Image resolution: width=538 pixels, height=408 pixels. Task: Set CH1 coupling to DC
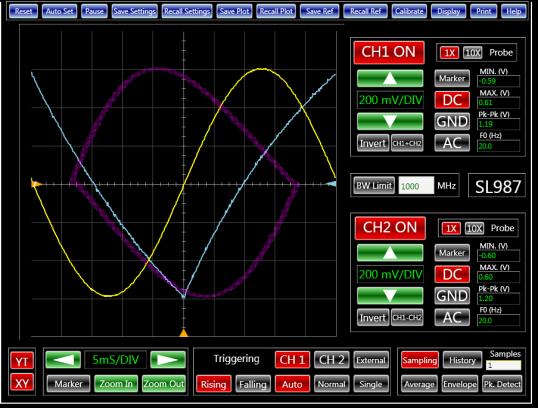click(452, 100)
